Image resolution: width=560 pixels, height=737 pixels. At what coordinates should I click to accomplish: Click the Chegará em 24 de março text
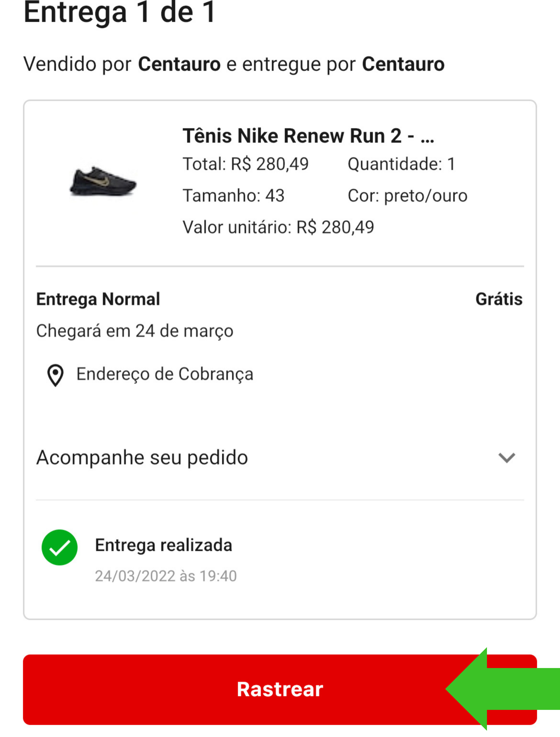[135, 331]
